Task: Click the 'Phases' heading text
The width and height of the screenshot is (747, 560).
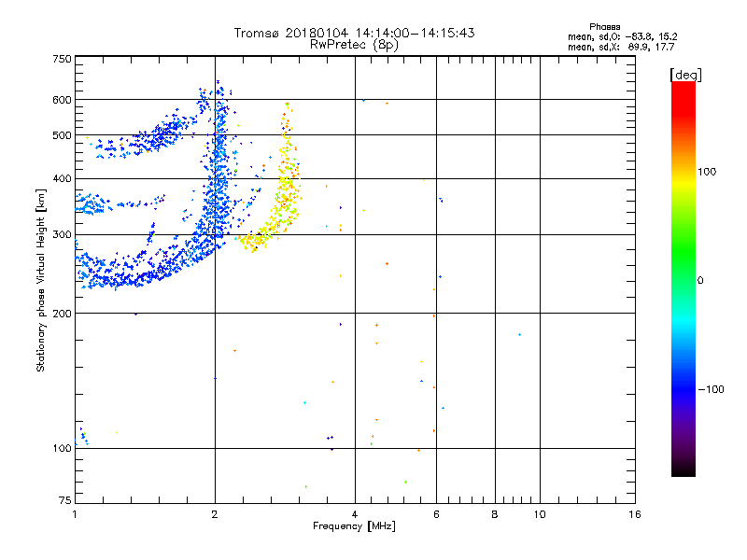Action: [604, 27]
